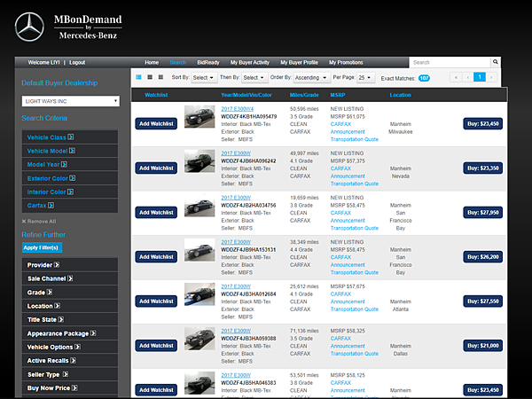Open the Per Page dropdown

pos(365,78)
